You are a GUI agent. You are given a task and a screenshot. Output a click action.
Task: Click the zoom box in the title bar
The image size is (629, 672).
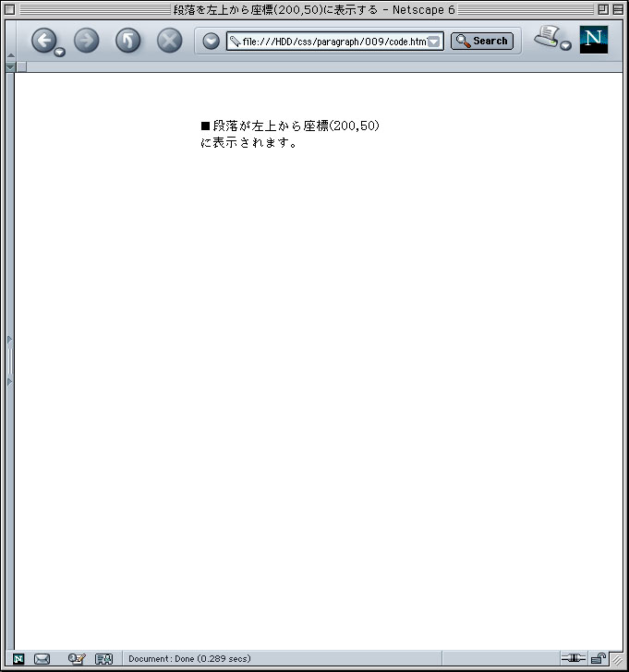click(603, 9)
